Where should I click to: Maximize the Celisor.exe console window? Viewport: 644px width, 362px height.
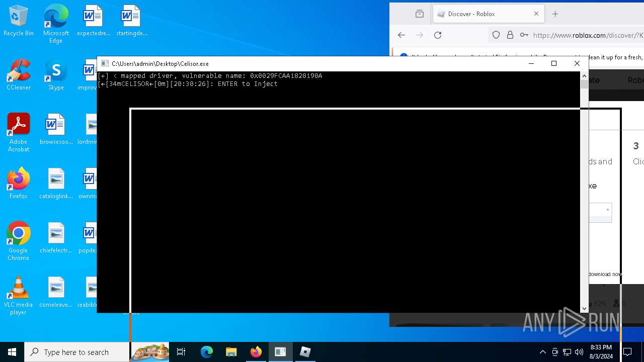[554, 63]
